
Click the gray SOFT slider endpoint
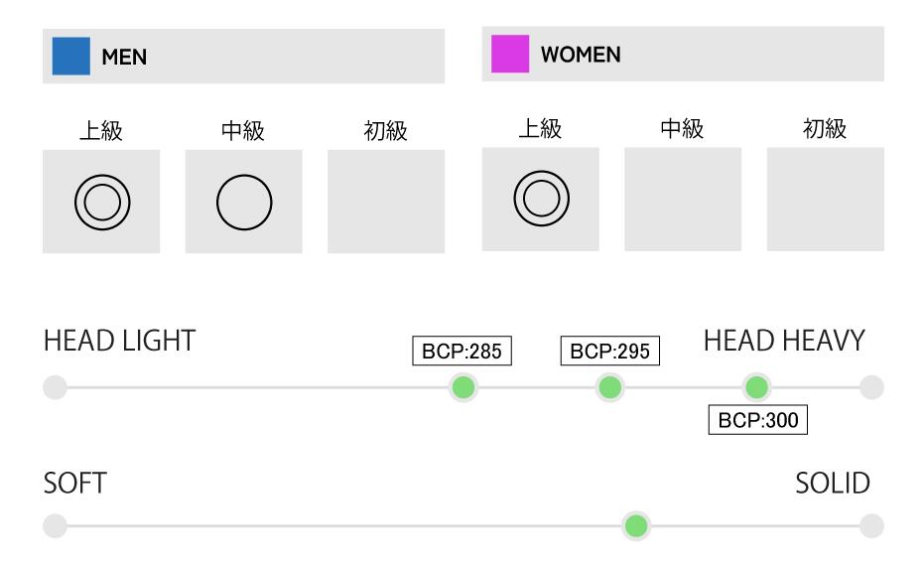56,525
